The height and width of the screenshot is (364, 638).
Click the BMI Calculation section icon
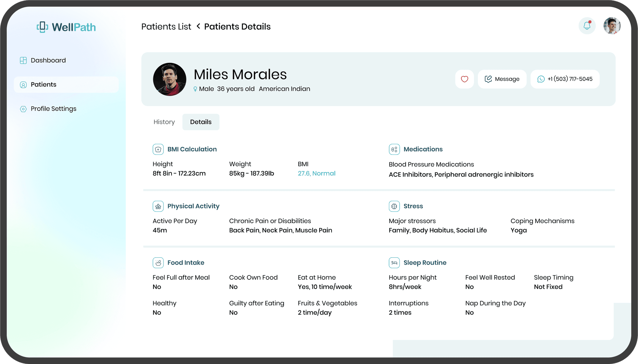pos(158,149)
